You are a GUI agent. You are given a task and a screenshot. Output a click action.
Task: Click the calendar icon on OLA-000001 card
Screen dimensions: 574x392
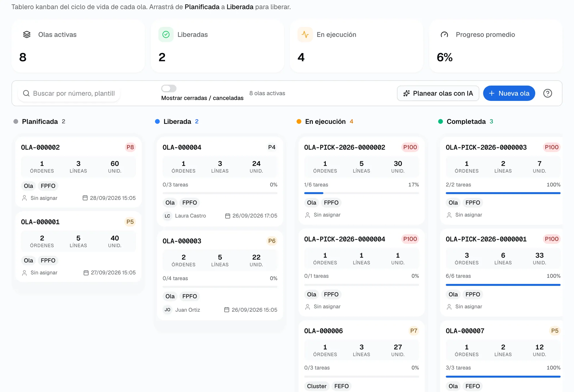pyautogui.click(x=86, y=273)
